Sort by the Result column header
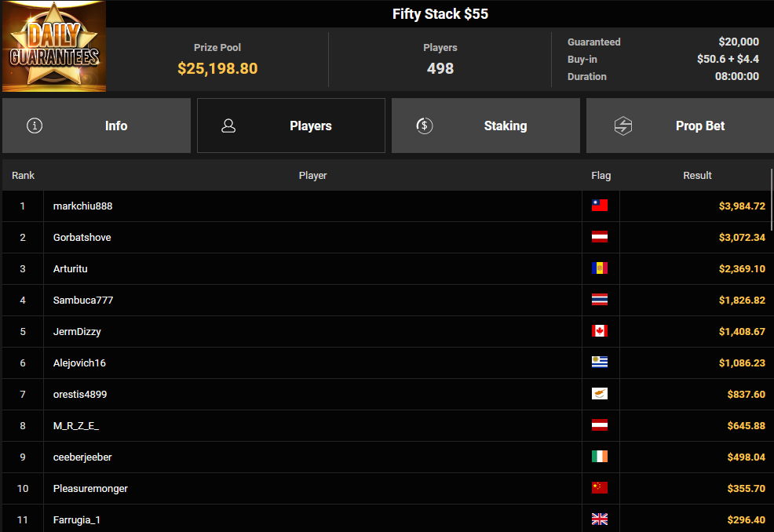 coord(698,176)
